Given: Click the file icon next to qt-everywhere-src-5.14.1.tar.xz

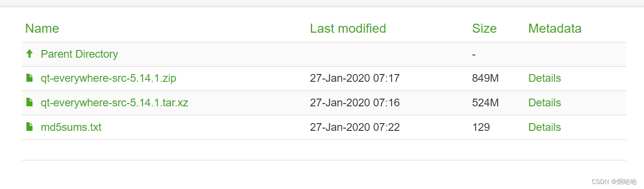Looking at the screenshot, I should 30,103.
